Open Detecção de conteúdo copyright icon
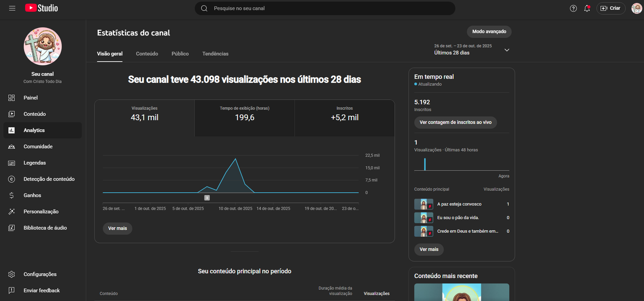Screen dimensions: 644x301 coord(12,179)
